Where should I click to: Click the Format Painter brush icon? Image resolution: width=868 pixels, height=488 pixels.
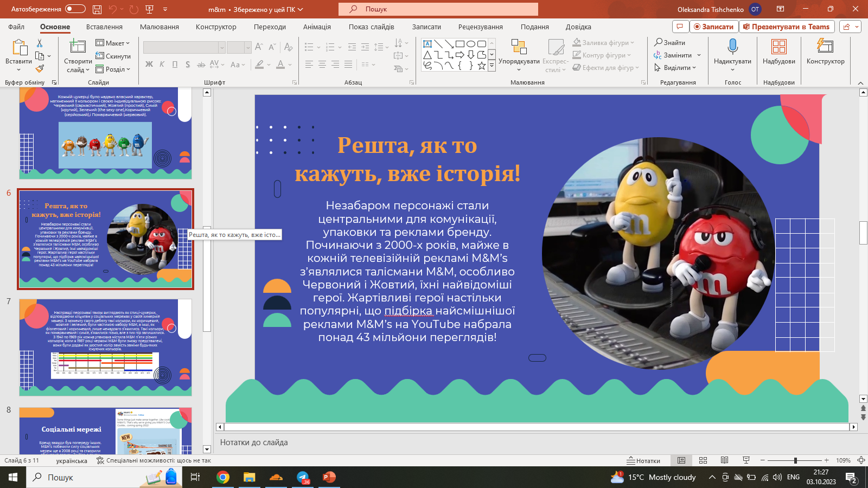[x=40, y=69]
